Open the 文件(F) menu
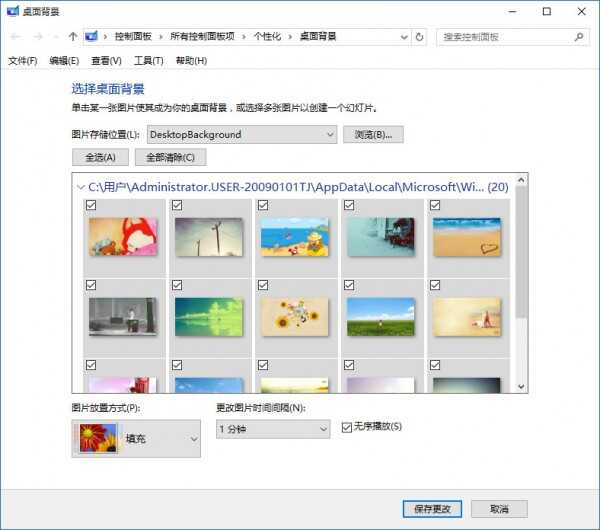Image resolution: width=600 pixels, height=530 pixels. point(22,61)
